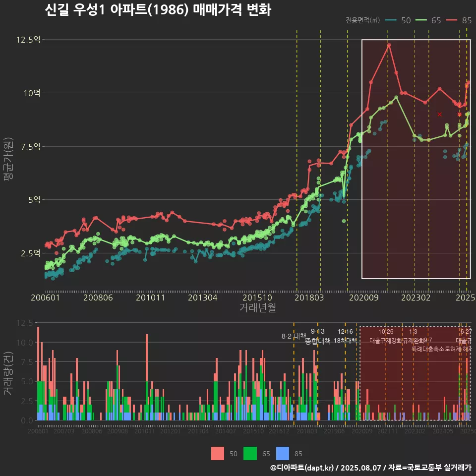476x476 pixels.
Task: Click the 대출규제강화 annotation text
Action: 386,341
